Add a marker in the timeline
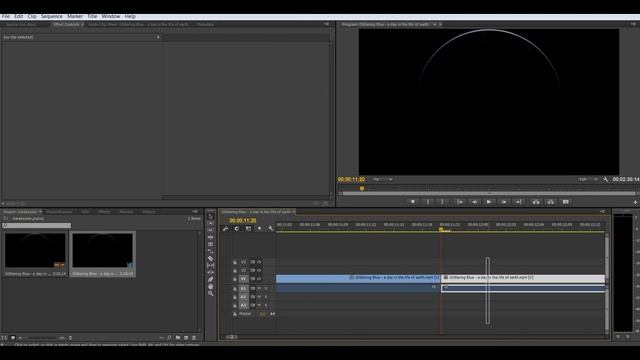This screenshot has height=360, width=640. [260, 229]
